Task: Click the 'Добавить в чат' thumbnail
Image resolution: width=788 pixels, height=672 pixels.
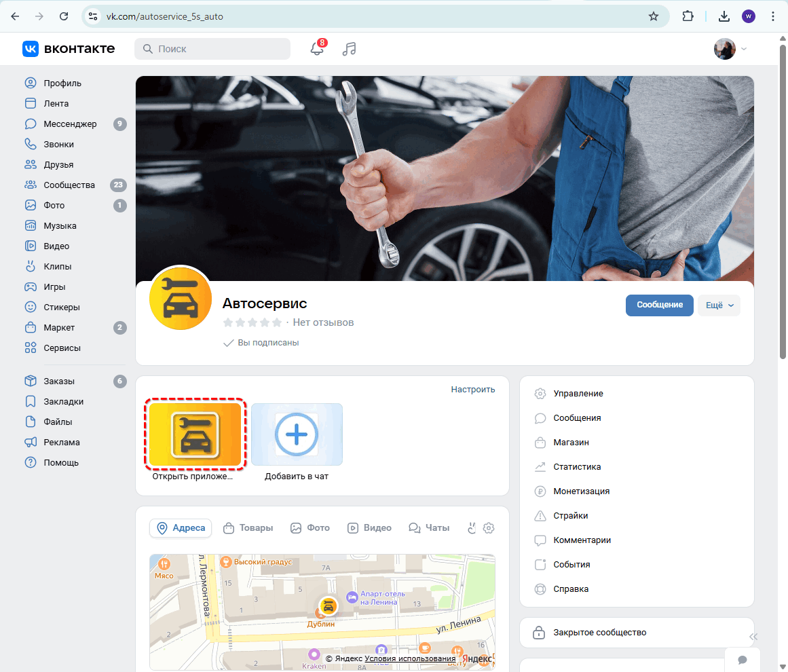Action: click(297, 434)
